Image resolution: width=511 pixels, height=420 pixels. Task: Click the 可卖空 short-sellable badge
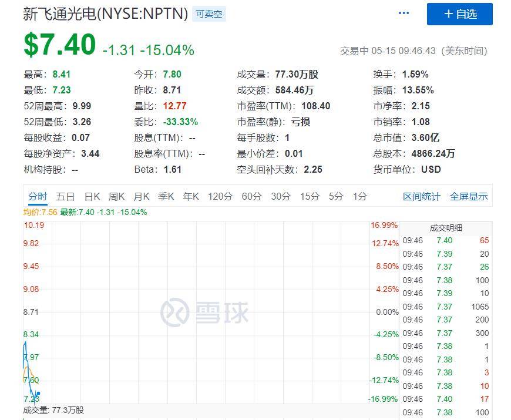click(209, 14)
